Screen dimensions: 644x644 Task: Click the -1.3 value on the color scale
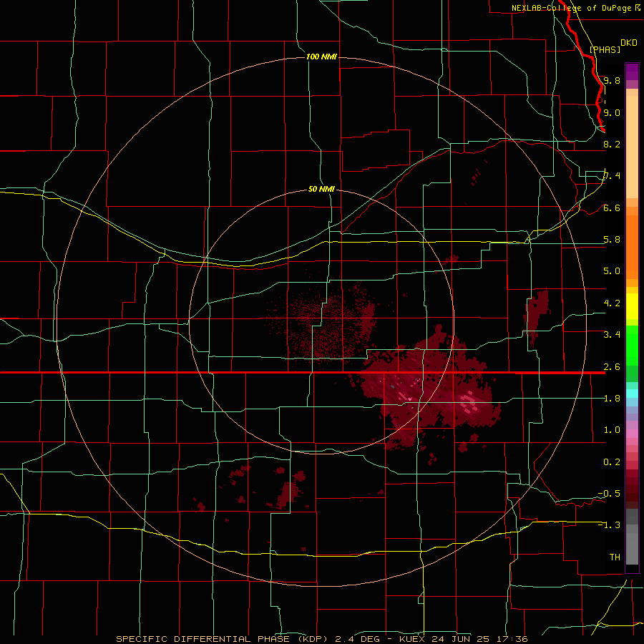609,525
